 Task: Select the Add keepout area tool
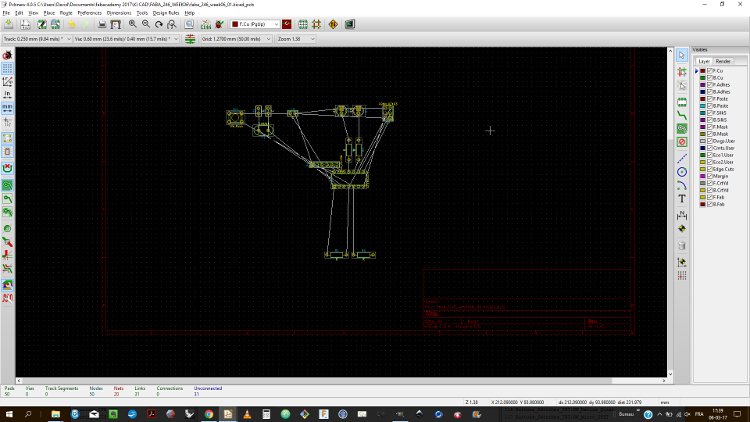click(682, 142)
